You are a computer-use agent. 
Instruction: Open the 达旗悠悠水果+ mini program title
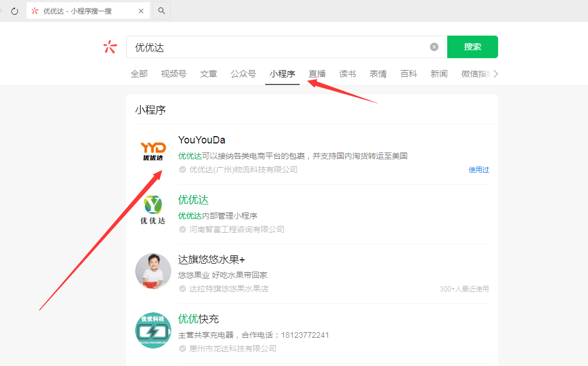pyautogui.click(x=211, y=260)
